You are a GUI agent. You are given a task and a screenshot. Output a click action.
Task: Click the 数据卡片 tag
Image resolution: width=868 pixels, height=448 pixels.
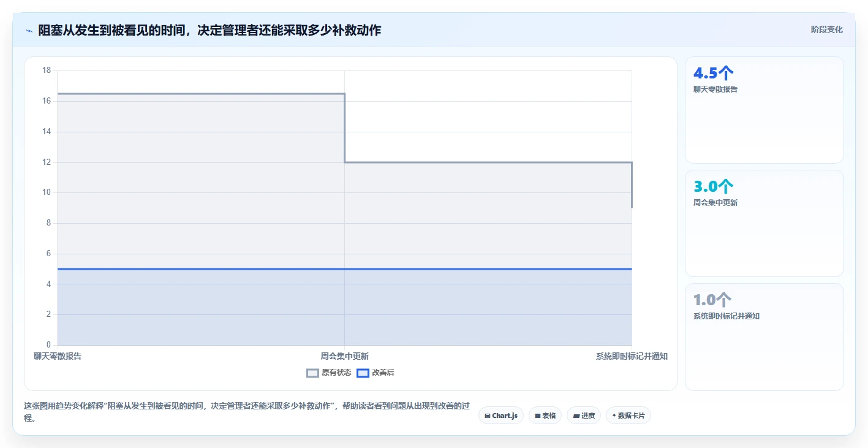[628, 416]
